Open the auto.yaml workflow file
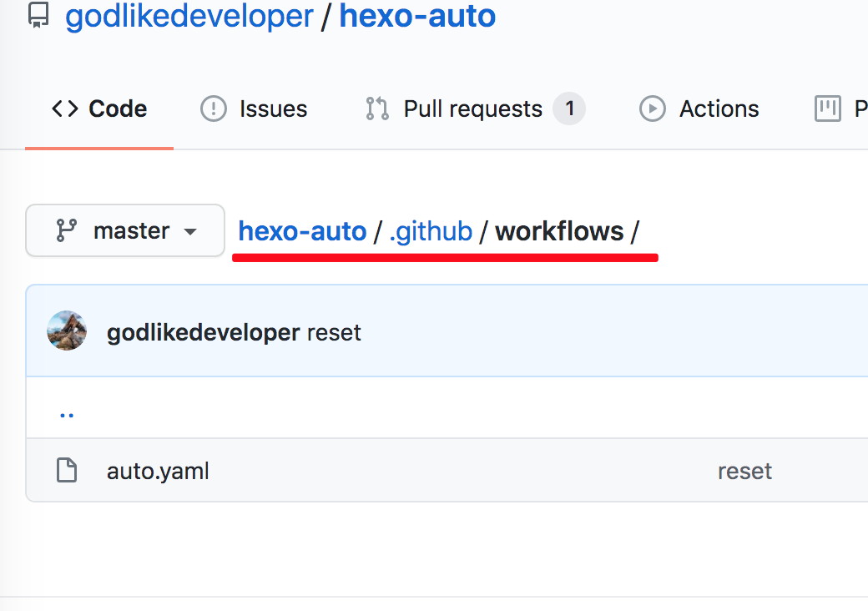This screenshot has height=611, width=868. [x=158, y=471]
